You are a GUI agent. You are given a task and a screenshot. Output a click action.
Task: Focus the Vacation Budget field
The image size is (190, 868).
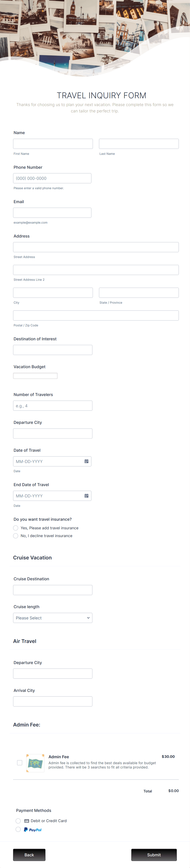35,375
